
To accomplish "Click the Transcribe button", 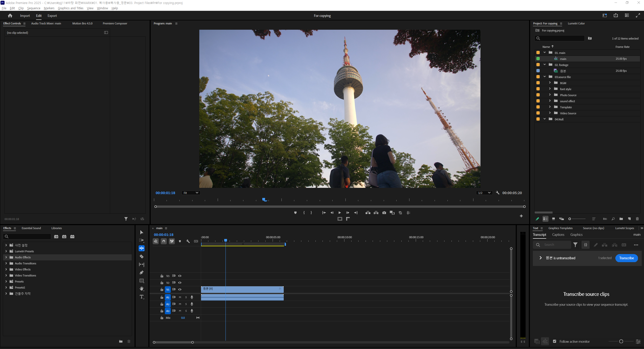I will pyautogui.click(x=626, y=258).
